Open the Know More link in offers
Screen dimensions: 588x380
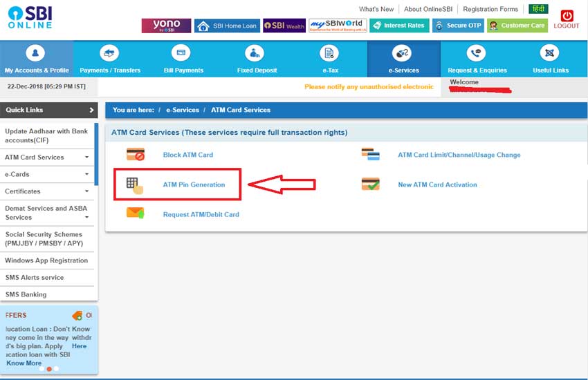[24, 363]
